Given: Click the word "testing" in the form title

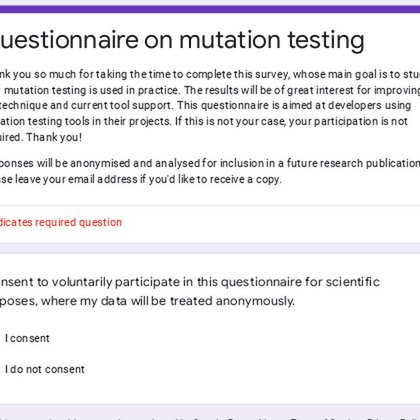Looking at the screenshot, I should [x=326, y=40].
